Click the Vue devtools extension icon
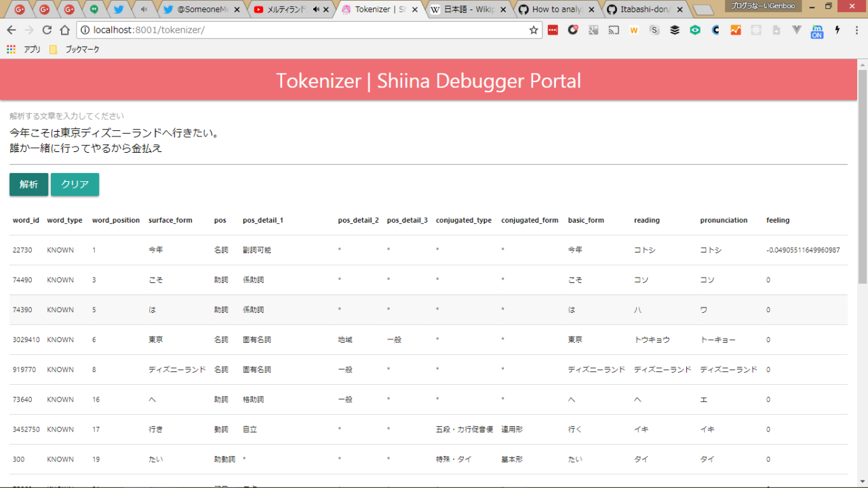868x488 pixels. point(797,31)
